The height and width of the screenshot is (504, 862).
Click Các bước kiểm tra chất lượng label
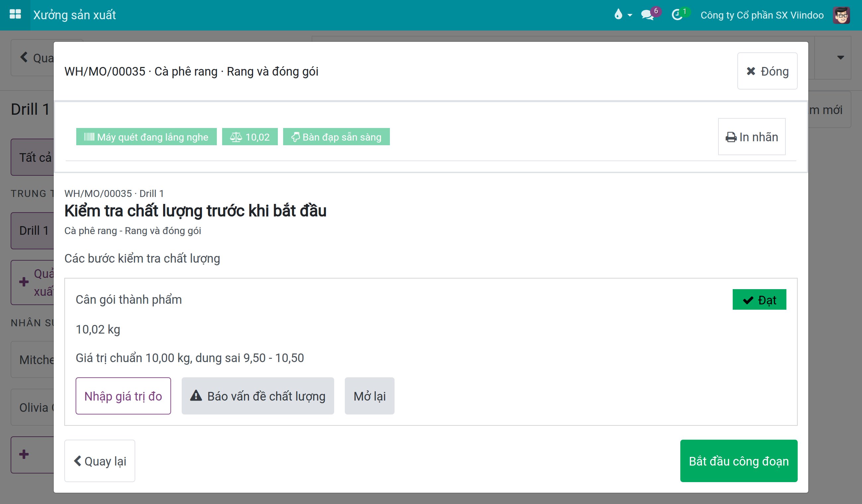[x=142, y=258]
